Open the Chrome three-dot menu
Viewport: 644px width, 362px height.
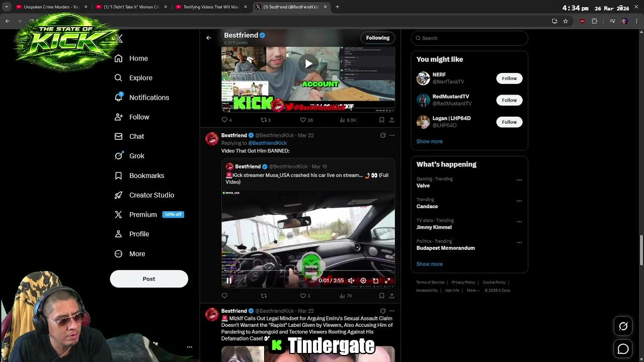point(637,21)
